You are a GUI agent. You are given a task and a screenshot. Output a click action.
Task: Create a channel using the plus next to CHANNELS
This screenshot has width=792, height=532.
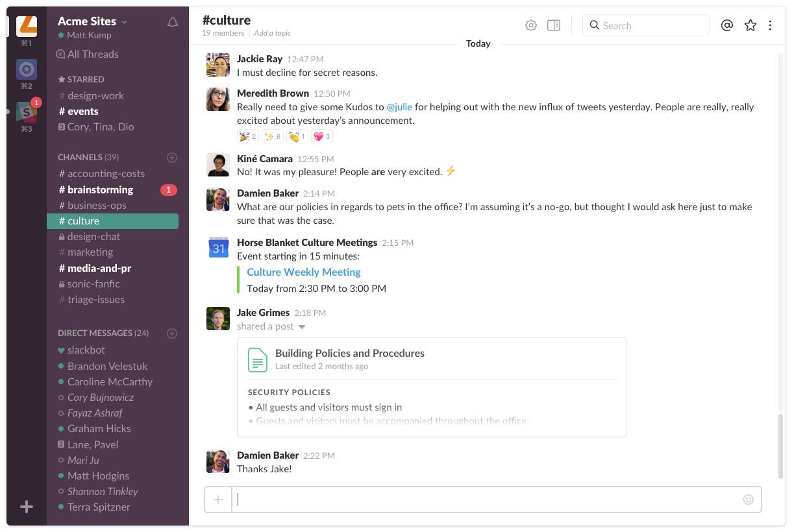[172, 157]
